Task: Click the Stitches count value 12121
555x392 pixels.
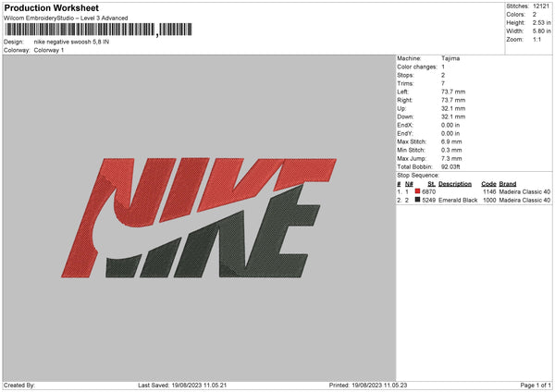Action: tap(541, 6)
